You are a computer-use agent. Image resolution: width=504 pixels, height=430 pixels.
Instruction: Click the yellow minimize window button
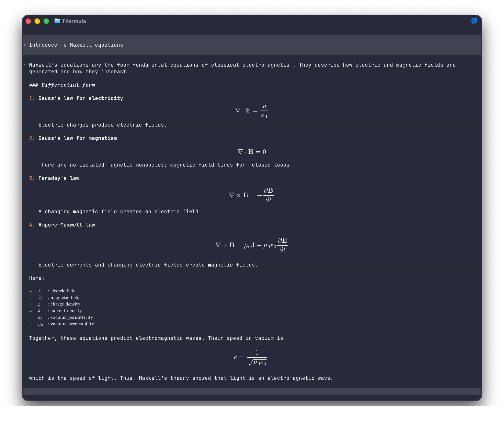point(37,21)
